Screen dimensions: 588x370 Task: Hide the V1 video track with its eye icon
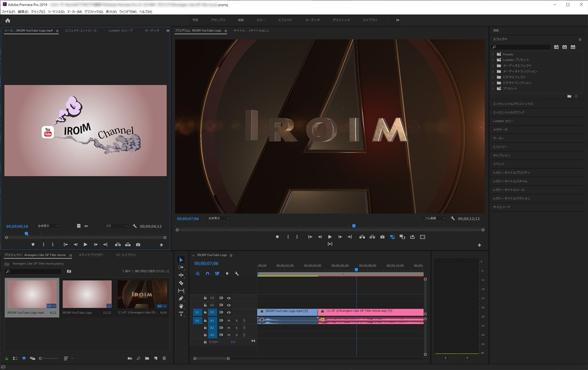[x=229, y=313]
